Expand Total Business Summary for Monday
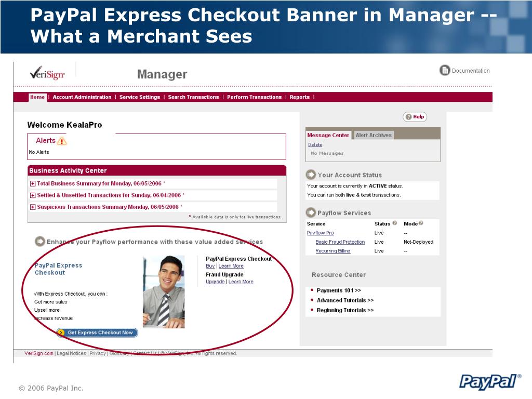Viewport: 532px width, 399px height. (x=33, y=183)
